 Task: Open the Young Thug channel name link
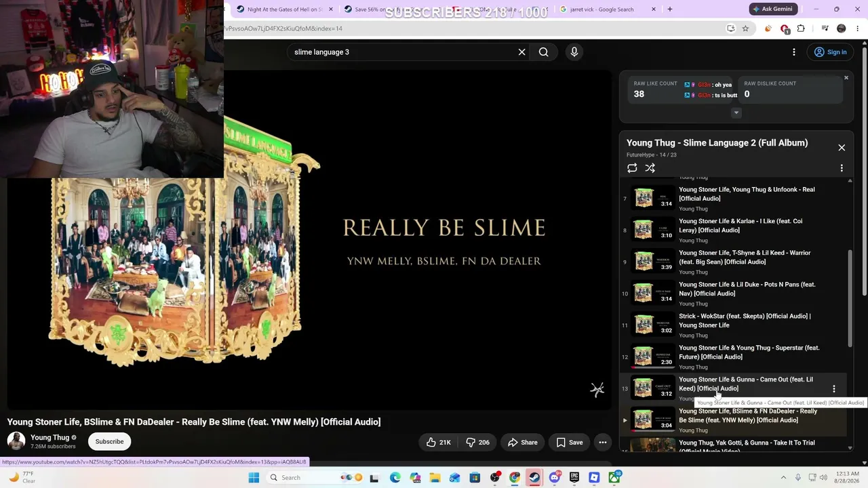(50, 437)
